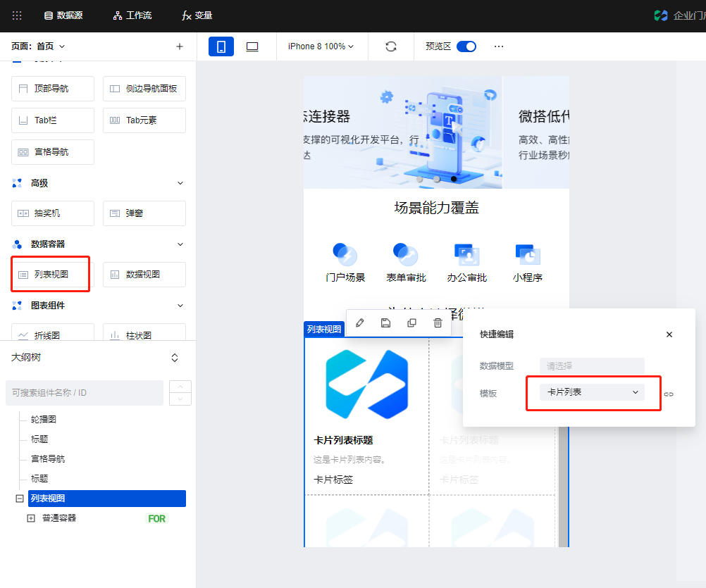Screen dimensions: 706x588
Task: Select first 标题 node below 轮播图
Action: 39,439
